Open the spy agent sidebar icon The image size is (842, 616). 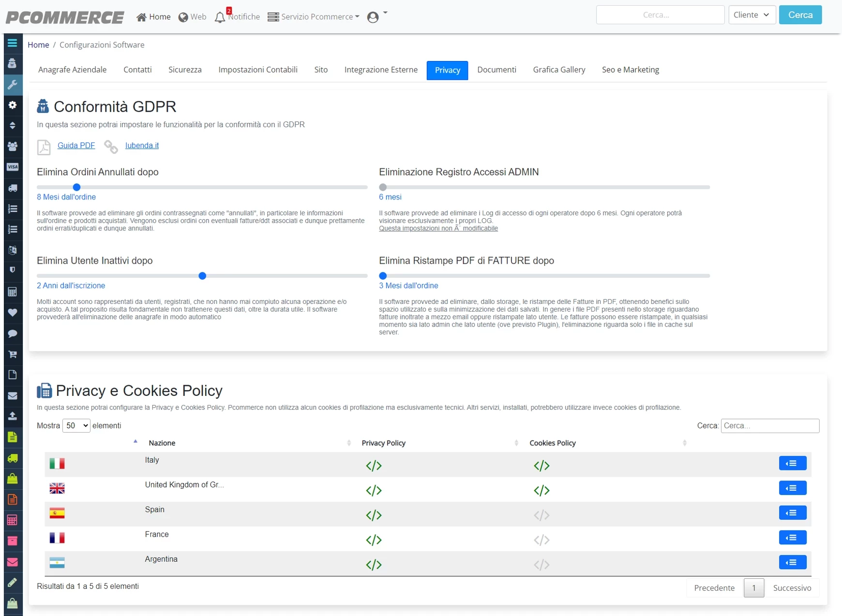13,63
